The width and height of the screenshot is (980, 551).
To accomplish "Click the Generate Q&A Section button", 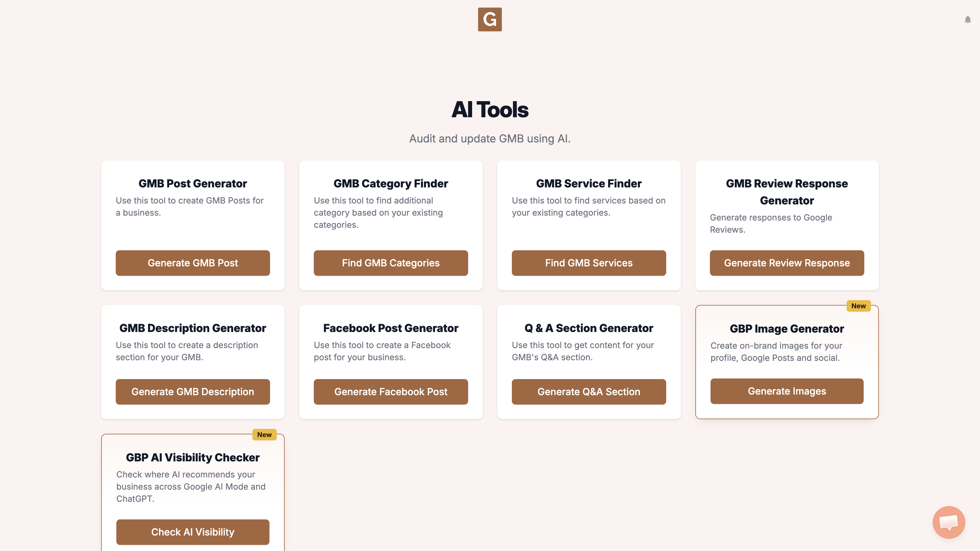I will coord(588,392).
